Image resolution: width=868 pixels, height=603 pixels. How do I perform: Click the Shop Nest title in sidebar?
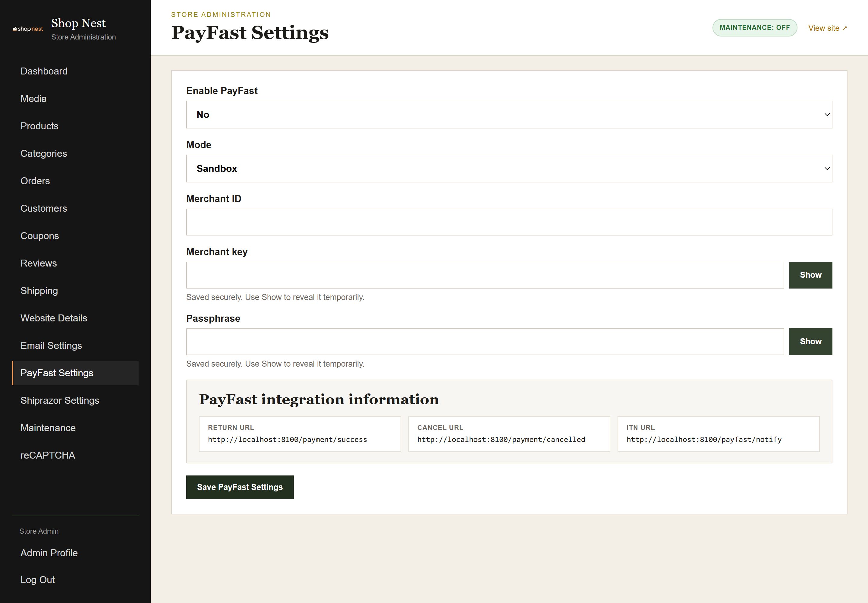click(x=79, y=23)
